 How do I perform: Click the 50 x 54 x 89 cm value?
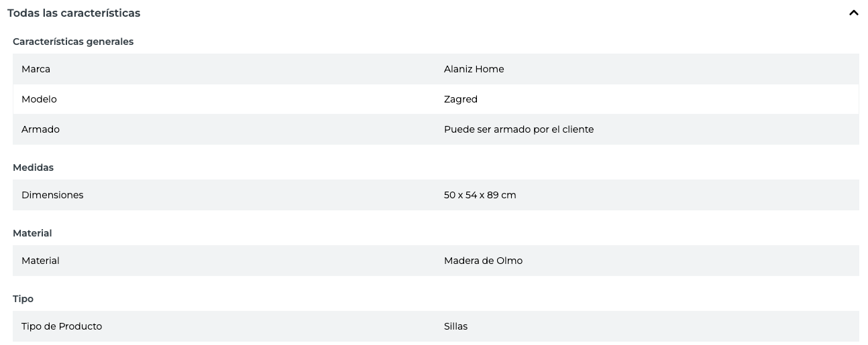tap(480, 195)
